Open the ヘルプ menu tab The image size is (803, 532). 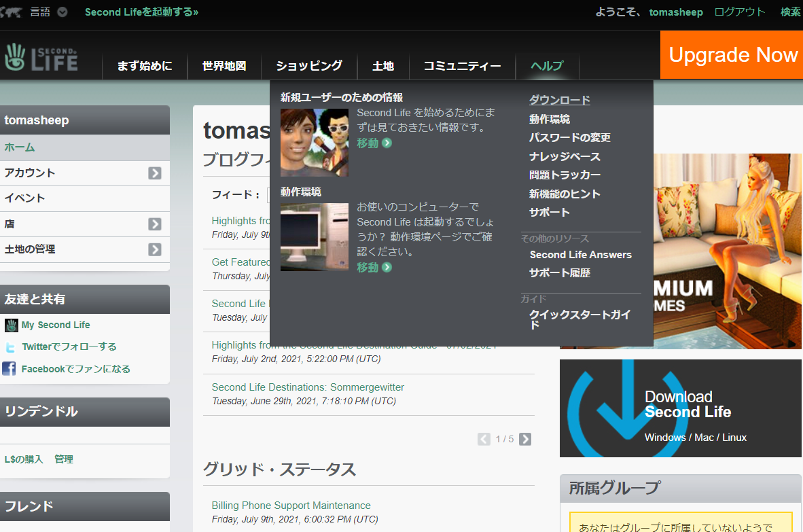[x=547, y=66]
